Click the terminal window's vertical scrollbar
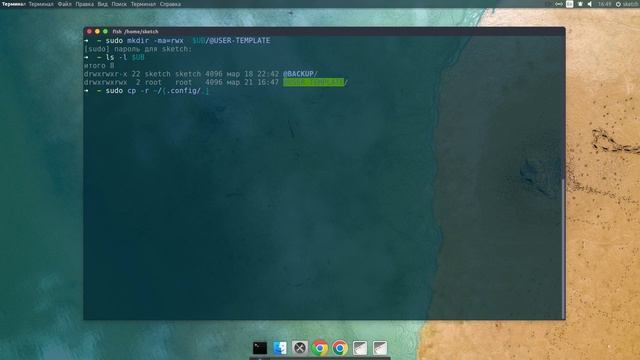This screenshot has height=360, width=640. click(x=563, y=248)
